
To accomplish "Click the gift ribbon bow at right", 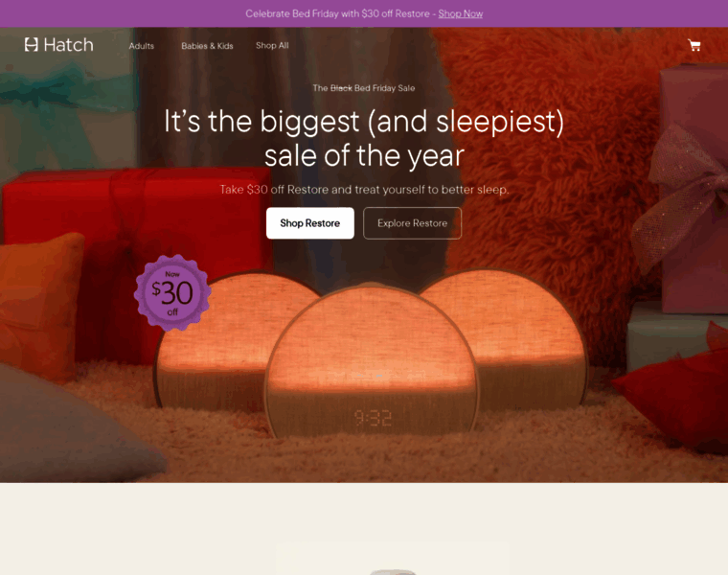I will (x=682, y=195).
